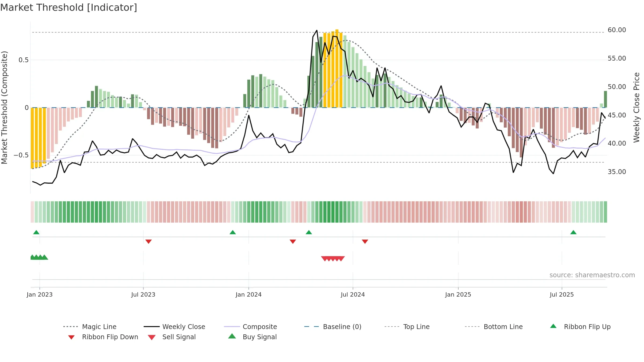Click the Jul 2025 x-axis label
This screenshot has width=644, height=362.
562,294
